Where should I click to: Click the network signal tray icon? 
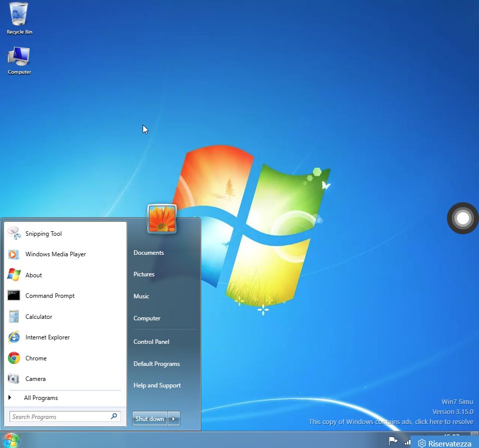coord(407,442)
